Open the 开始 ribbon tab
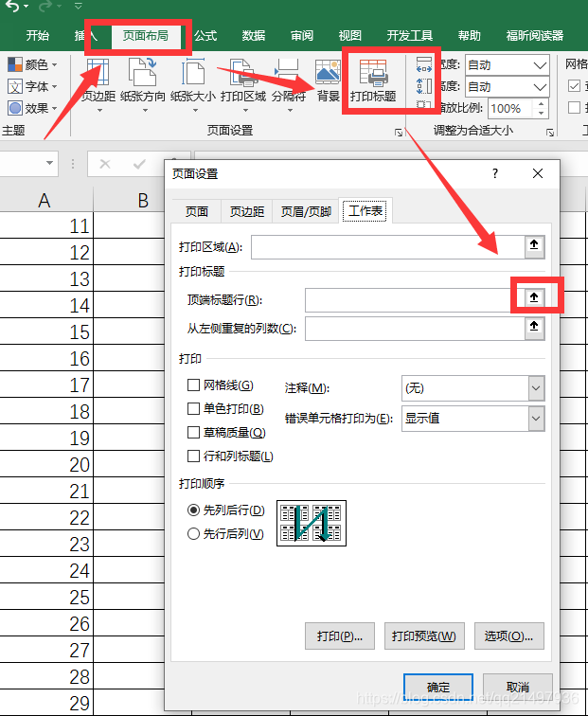The height and width of the screenshot is (716, 588). 38,36
